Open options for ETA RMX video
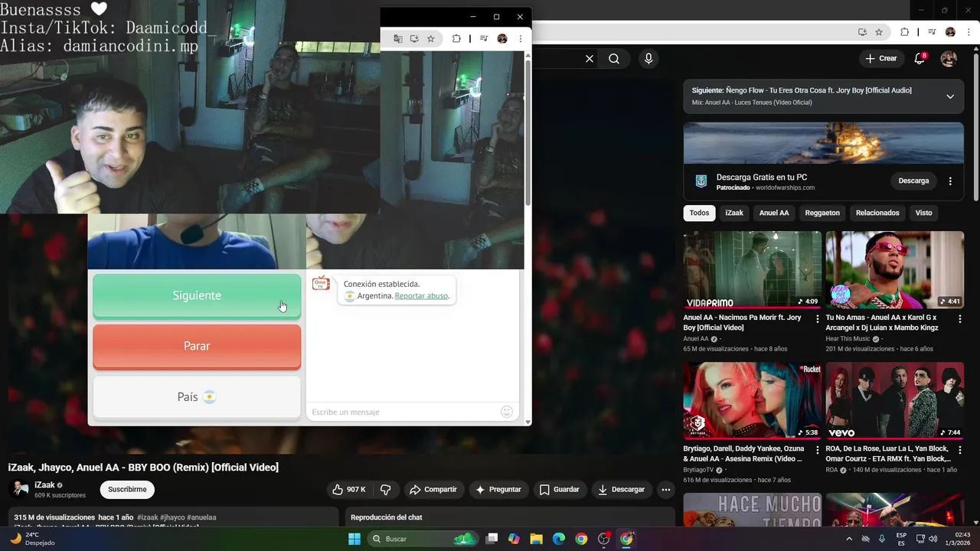This screenshot has height=551, width=980. coord(959,449)
